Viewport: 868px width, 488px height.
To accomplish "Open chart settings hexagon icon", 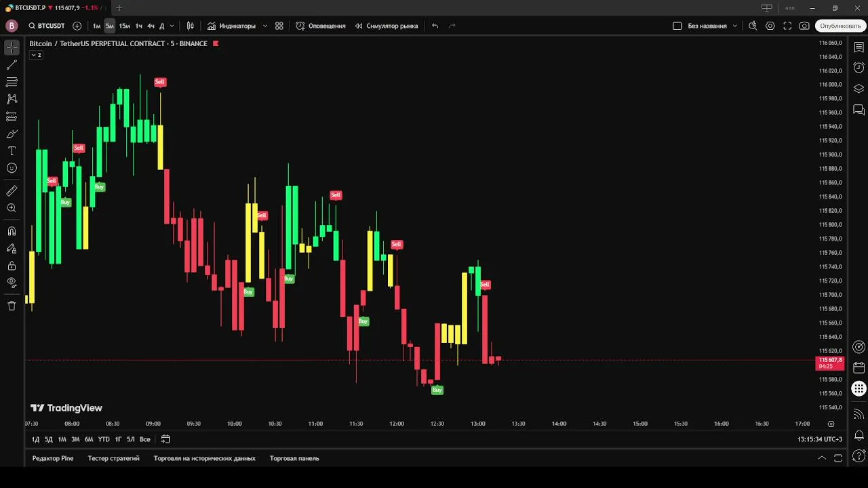I will 770,26.
